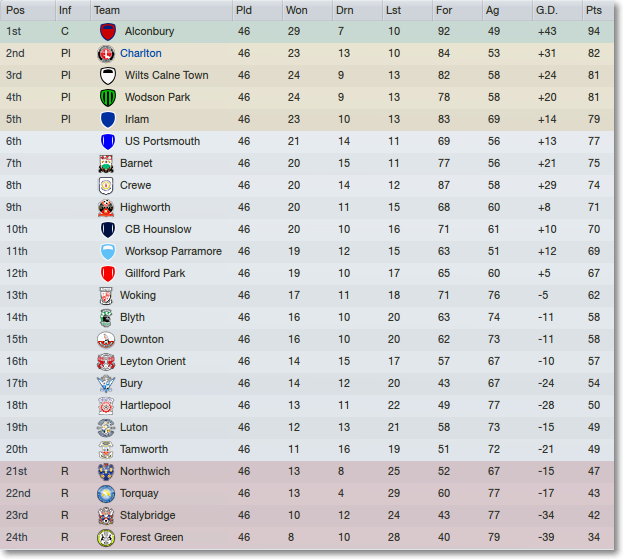Open the Crewe club badge
The height and width of the screenshot is (559, 623).
pyautogui.click(x=106, y=186)
